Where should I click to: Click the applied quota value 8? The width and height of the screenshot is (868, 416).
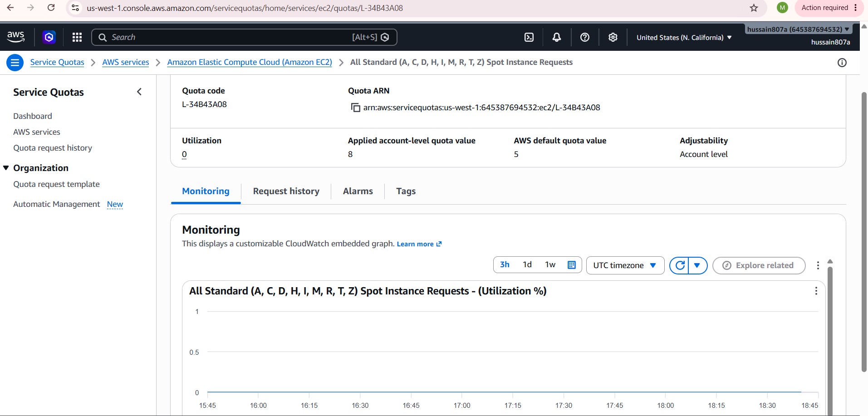(350, 154)
